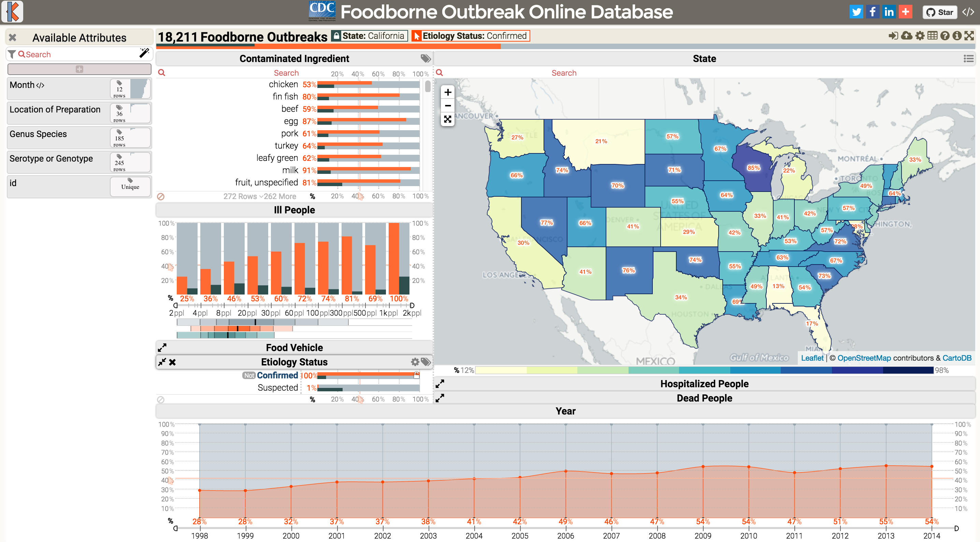Toggle the lock on State: California filter
Viewport: 980px width, 542px height.
coord(336,36)
